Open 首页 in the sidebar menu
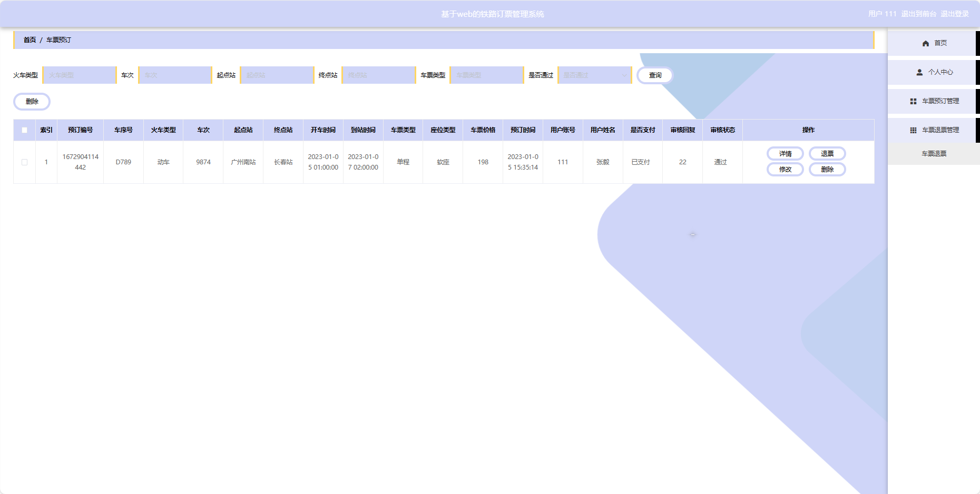This screenshot has height=494, width=980. pos(934,43)
